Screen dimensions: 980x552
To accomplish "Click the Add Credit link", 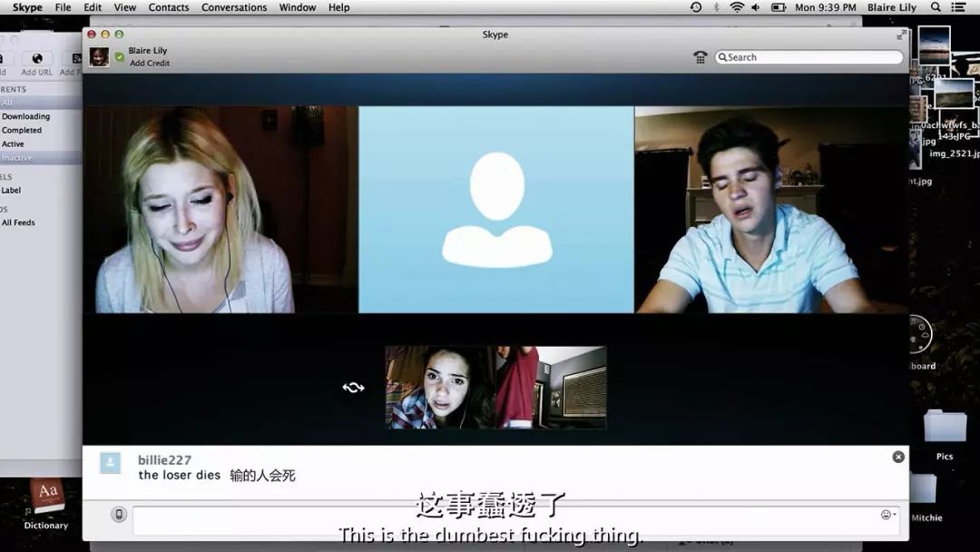I will click(150, 64).
